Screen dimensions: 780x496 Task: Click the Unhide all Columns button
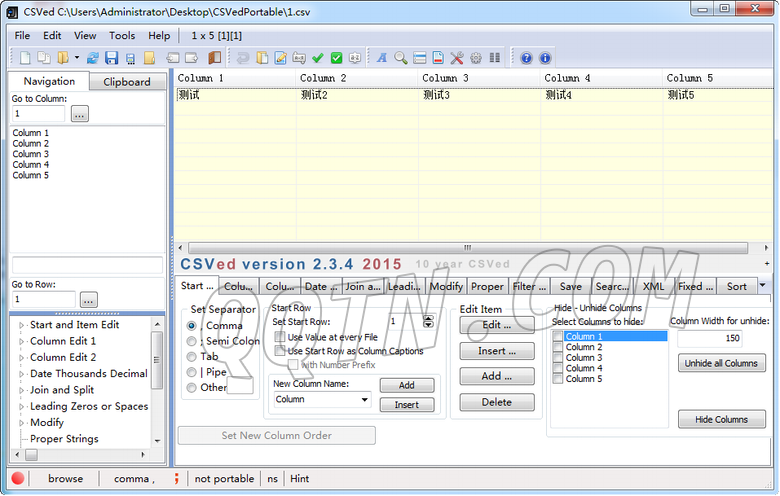tap(721, 363)
